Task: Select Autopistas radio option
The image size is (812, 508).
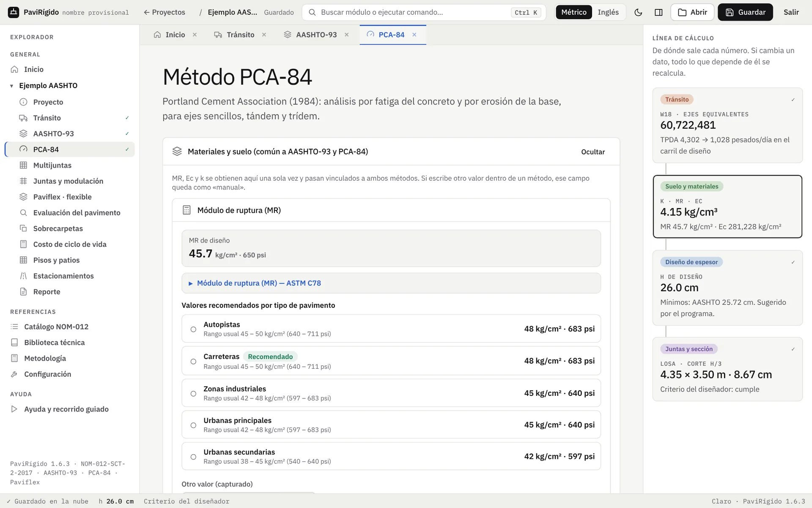Action: [193, 329]
